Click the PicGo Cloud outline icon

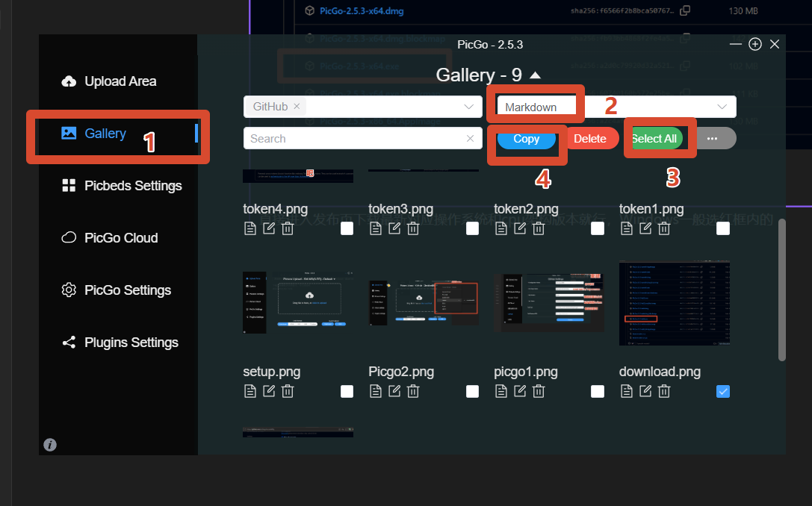[69, 237]
